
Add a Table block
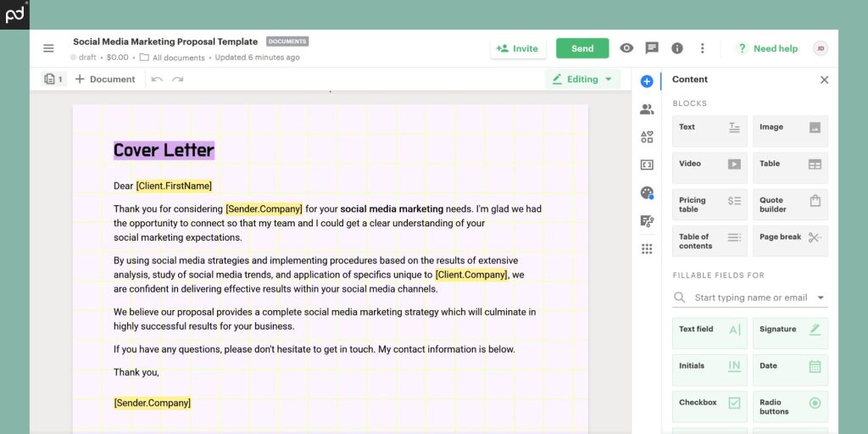[790, 168]
